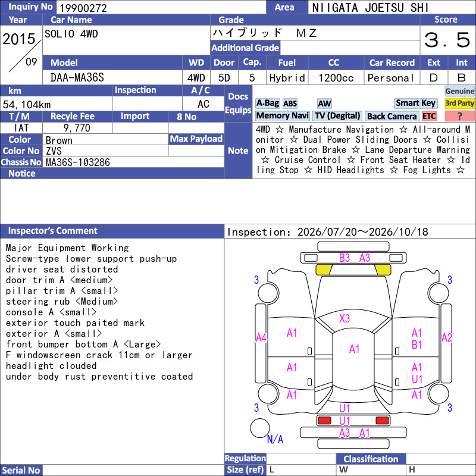Click the B3 front bumper mark
The image size is (476, 476).
tap(345, 258)
